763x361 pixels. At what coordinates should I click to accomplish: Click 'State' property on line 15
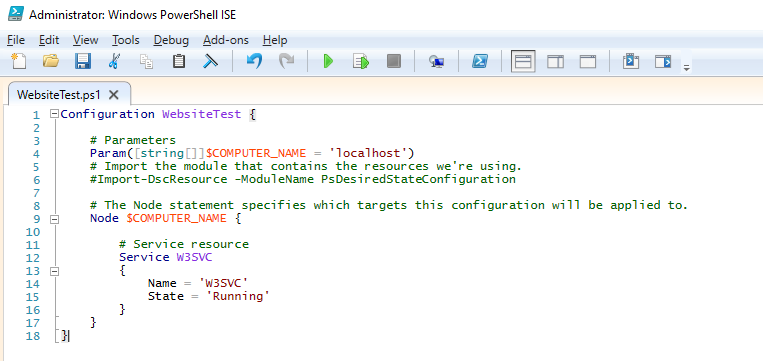[x=166, y=297]
